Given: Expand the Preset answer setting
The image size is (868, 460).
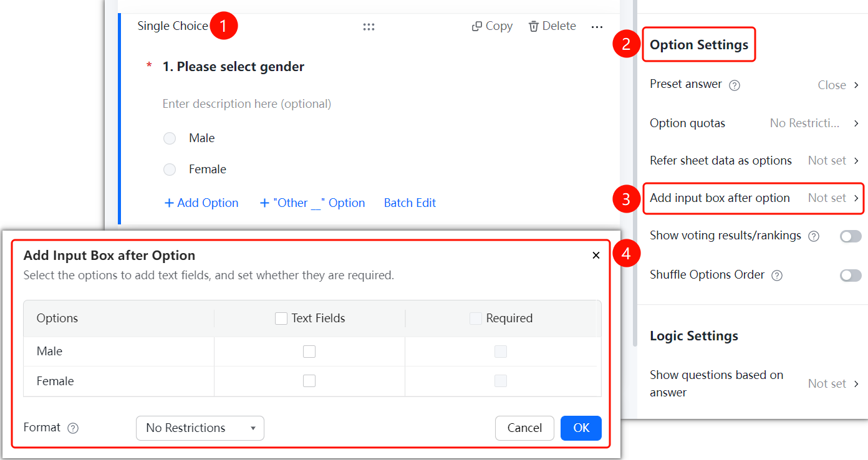Looking at the screenshot, I should coord(755,85).
